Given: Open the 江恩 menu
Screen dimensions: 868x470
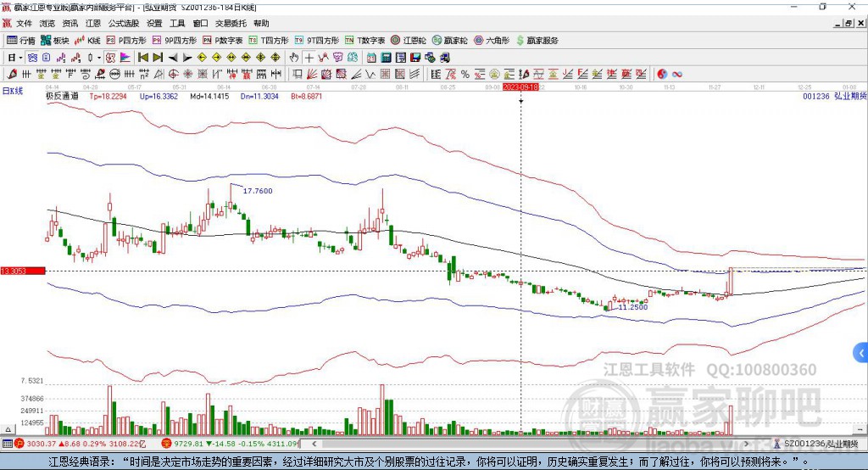Looking at the screenshot, I should (x=93, y=23).
